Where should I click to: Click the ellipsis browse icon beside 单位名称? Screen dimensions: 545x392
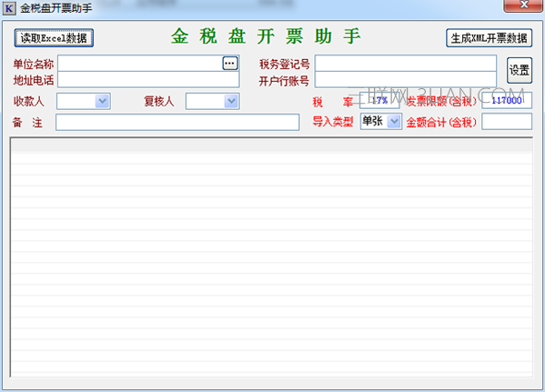(x=230, y=64)
